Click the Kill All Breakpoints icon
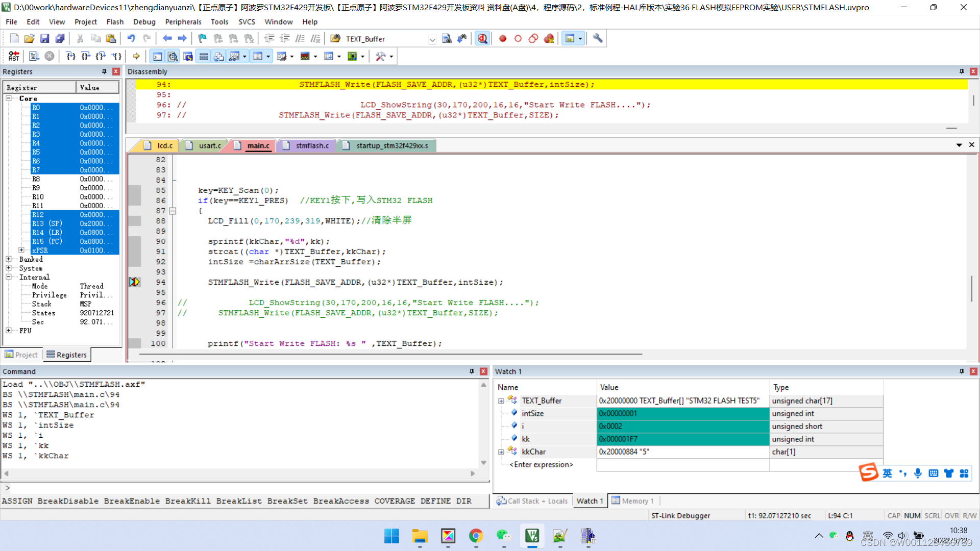The image size is (980, 551). (x=549, y=38)
